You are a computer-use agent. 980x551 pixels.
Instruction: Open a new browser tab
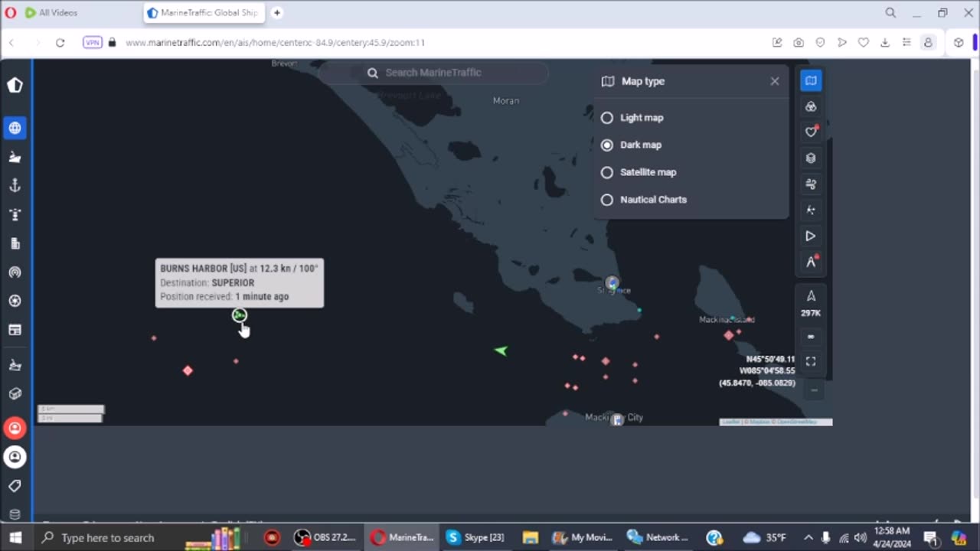(x=277, y=13)
